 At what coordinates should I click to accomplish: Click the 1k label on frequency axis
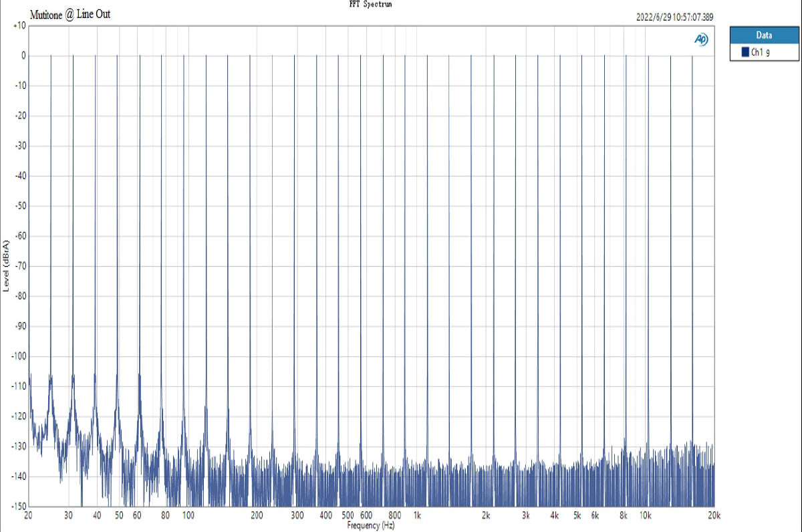[x=417, y=515]
